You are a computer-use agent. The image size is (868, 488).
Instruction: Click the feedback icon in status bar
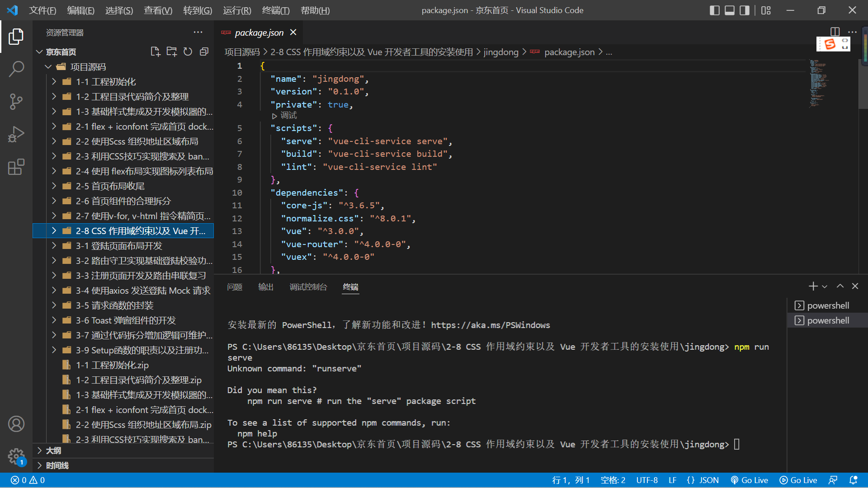pyautogui.click(x=833, y=480)
